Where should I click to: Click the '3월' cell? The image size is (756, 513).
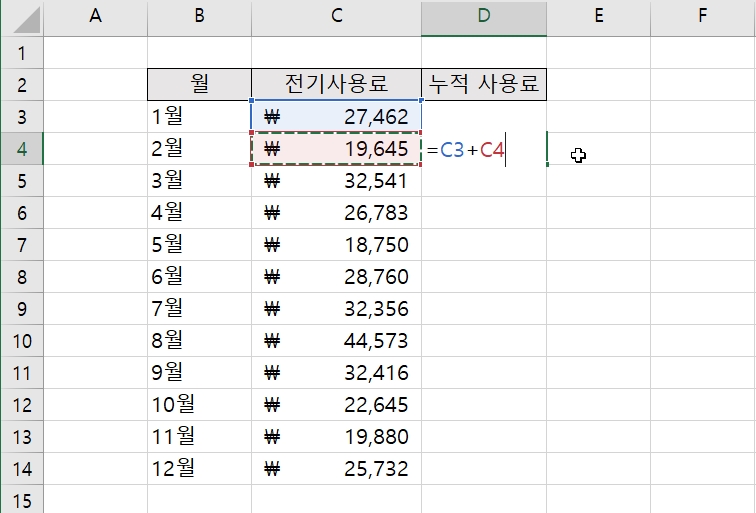coord(199,181)
